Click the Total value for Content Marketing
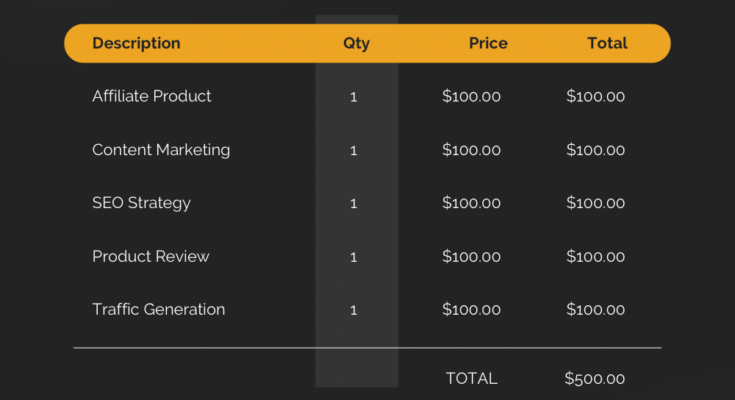 (x=595, y=150)
